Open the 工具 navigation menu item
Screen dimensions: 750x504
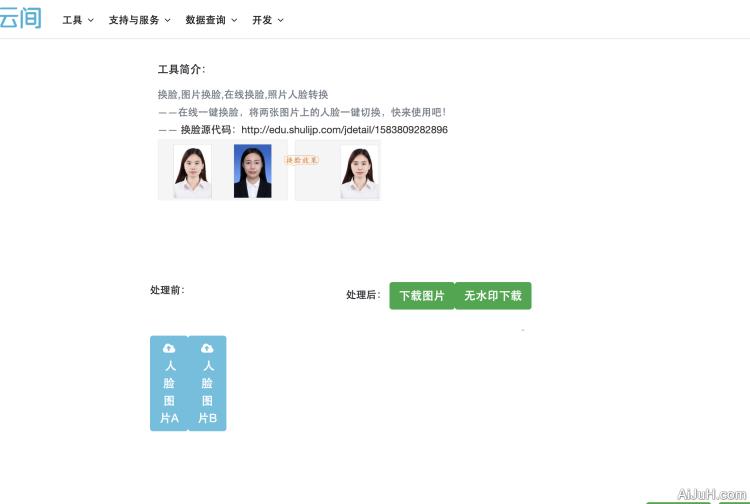(72, 20)
